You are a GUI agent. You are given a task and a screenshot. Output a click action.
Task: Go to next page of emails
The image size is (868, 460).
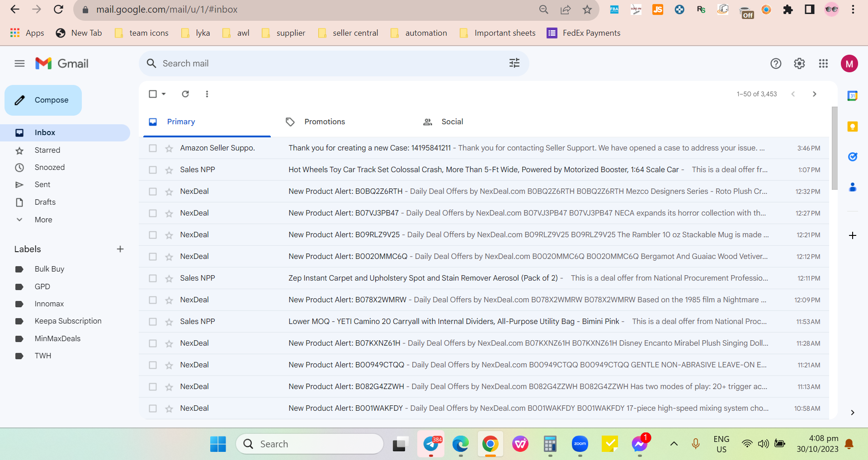[x=815, y=94]
